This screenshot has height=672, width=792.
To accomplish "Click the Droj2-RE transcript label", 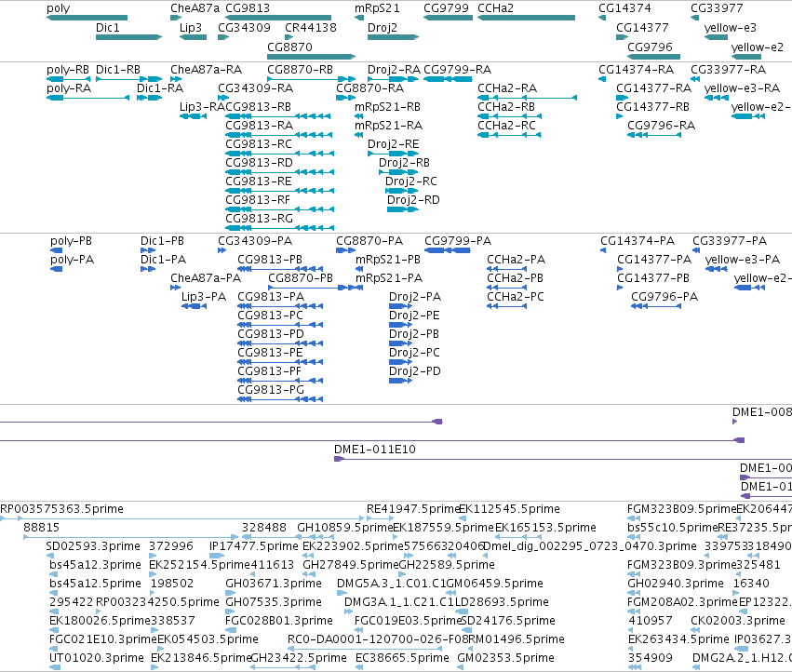I will pos(394,144).
